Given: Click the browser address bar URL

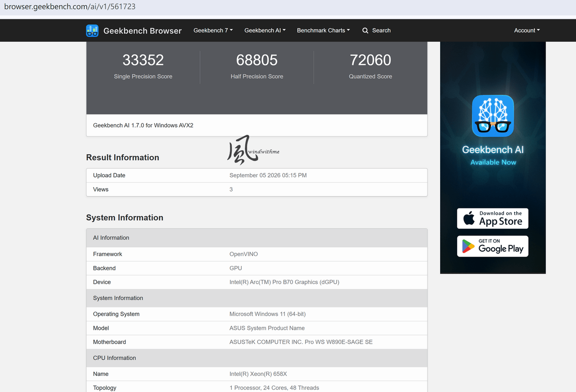Looking at the screenshot, I should coord(70,7).
